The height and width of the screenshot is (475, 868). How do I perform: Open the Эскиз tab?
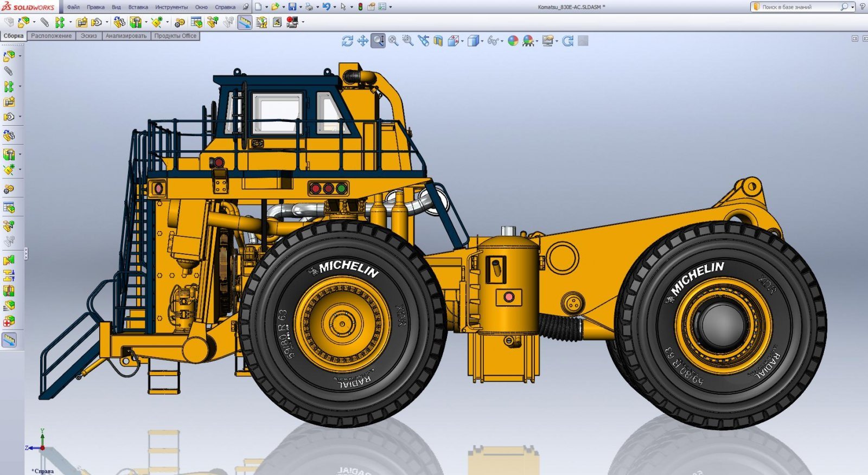click(x=88, y=36)
